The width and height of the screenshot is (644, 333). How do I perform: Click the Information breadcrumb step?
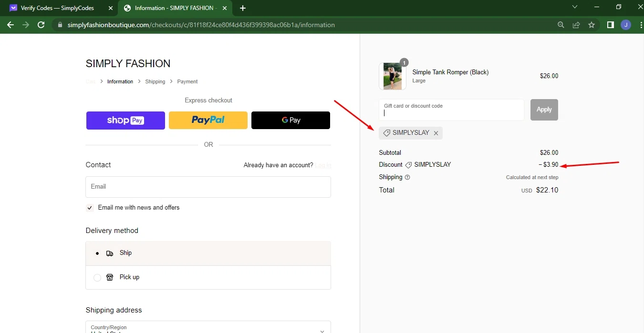pyautogui.click(x=120, y=81)
